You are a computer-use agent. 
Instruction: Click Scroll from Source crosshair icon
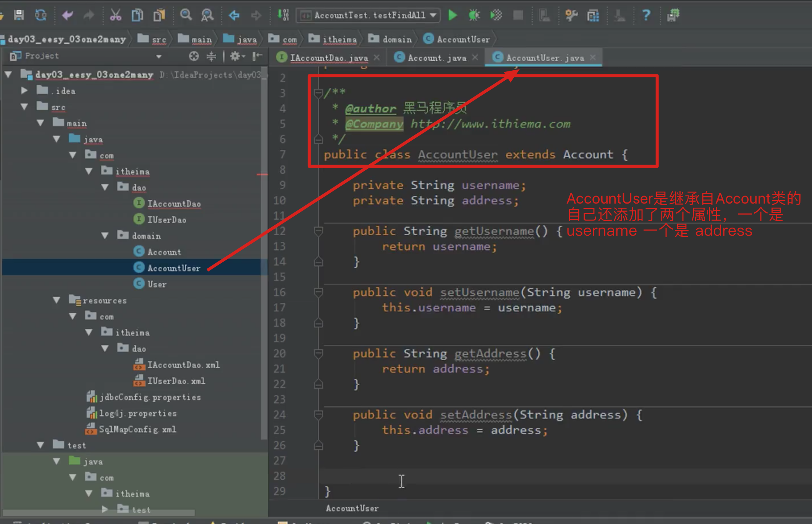[x=194, y=57]
